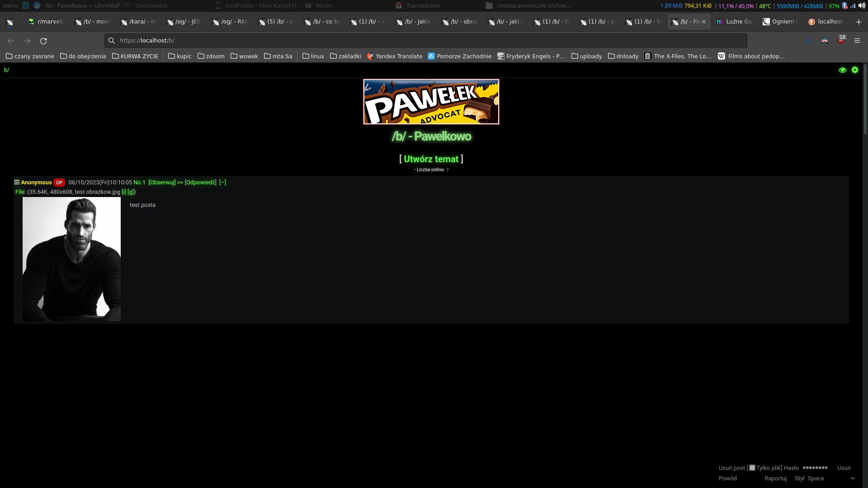The width and height of the screenshot is (868, 488).
Task: Open the wowek bookmark folder
Action: tap(244, 56)
